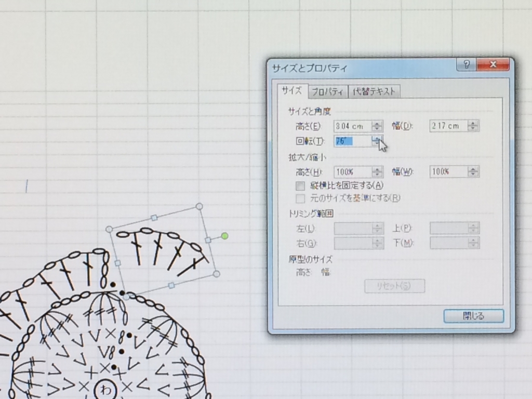Click the 回転(T) rotation spinner arrows
The image size is (532, 399).
376,141
